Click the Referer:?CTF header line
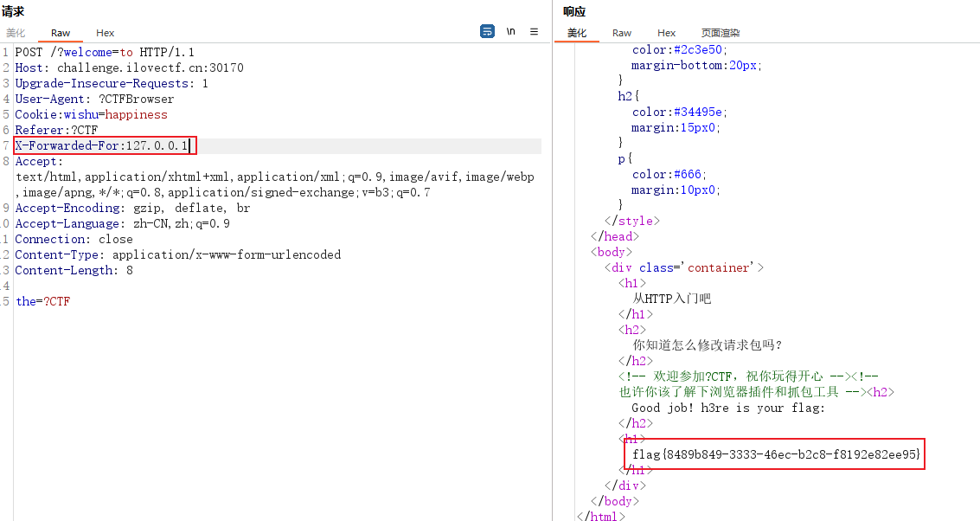Viewport: 980px width, 521px height. [x=56, y=130]
